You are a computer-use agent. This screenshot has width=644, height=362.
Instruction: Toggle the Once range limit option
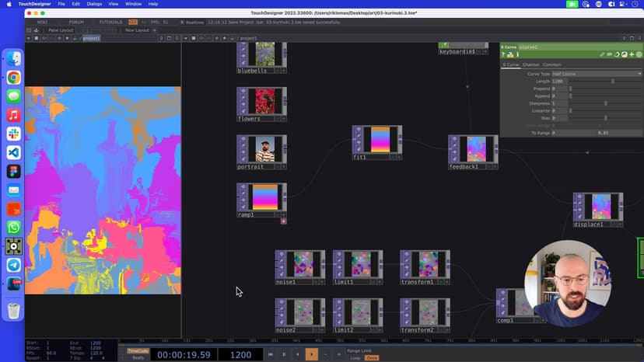pos(372,357)
